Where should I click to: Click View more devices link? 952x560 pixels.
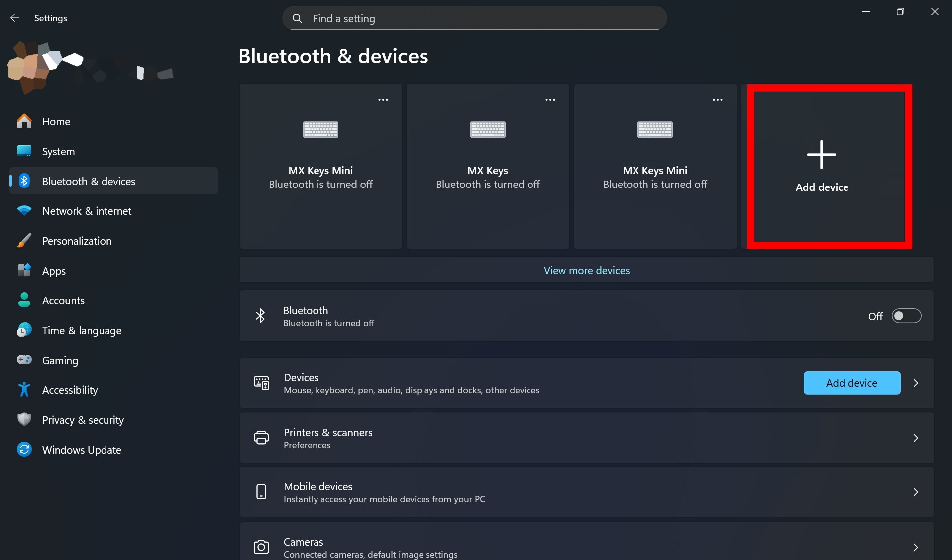(587, 270)
